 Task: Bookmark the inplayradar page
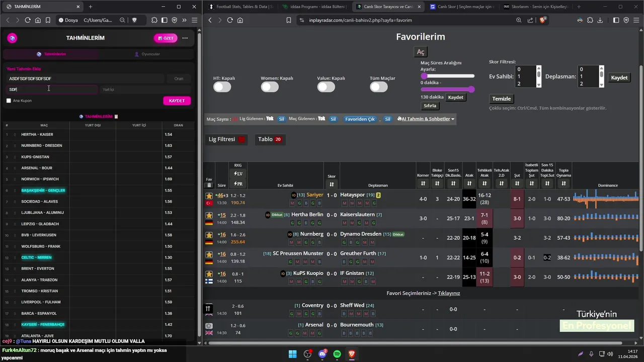(x=289, y=20)
